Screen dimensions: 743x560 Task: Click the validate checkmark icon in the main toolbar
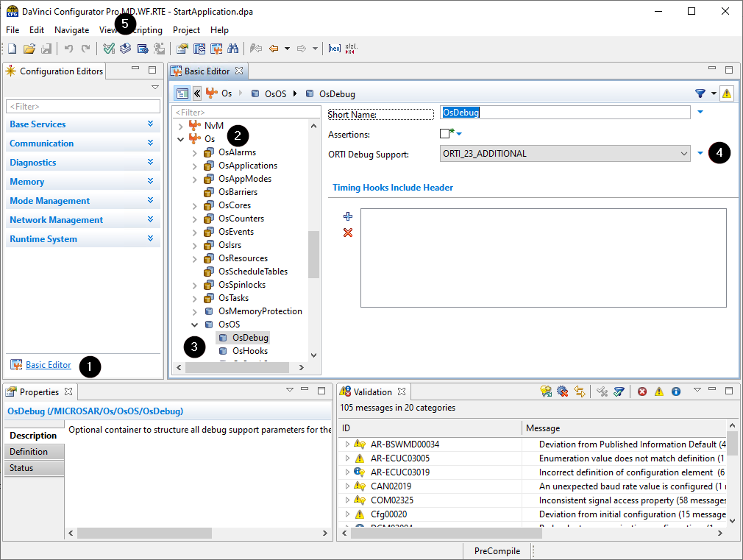[x=109, y=49]
